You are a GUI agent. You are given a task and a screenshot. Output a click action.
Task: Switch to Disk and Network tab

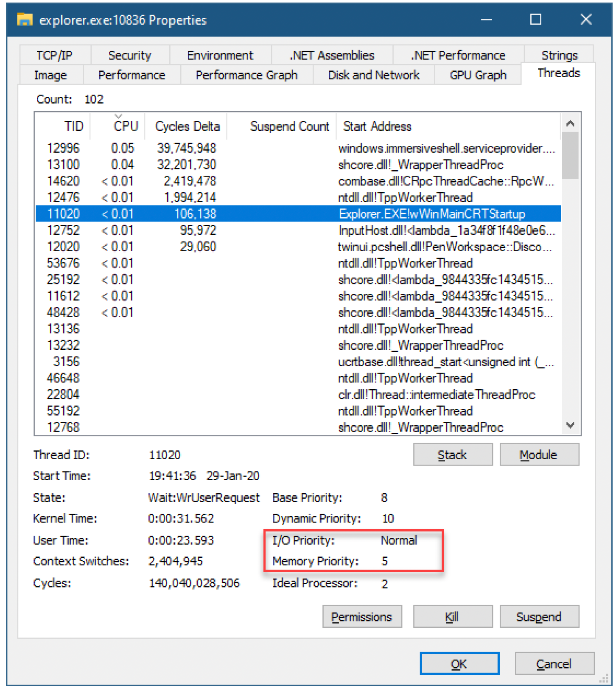373,75
